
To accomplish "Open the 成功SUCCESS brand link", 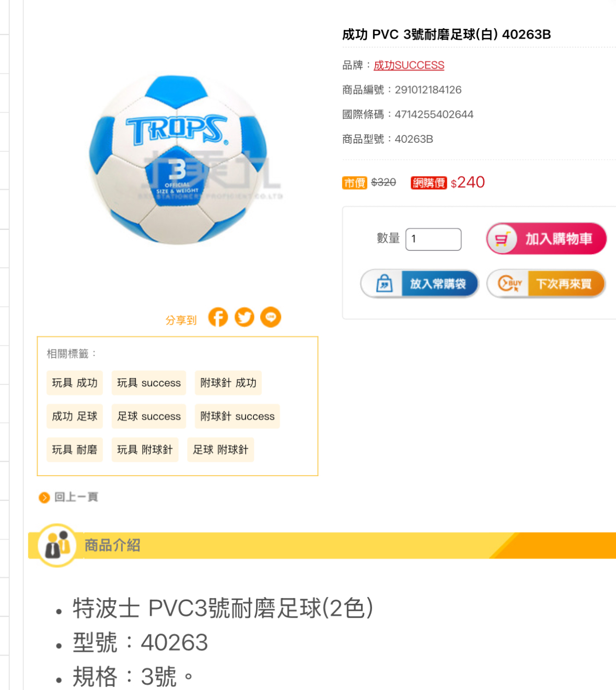I will tap(409, 65).
